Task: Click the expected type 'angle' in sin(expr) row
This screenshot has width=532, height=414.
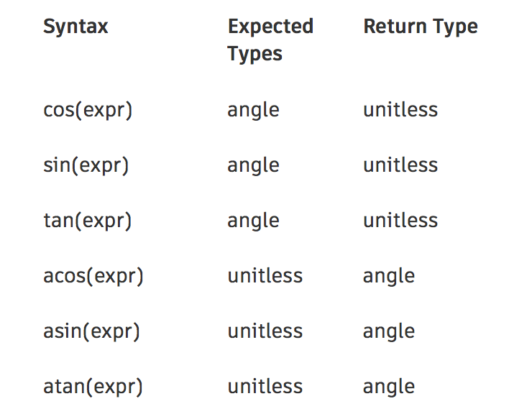Action: tap(253, 165)
